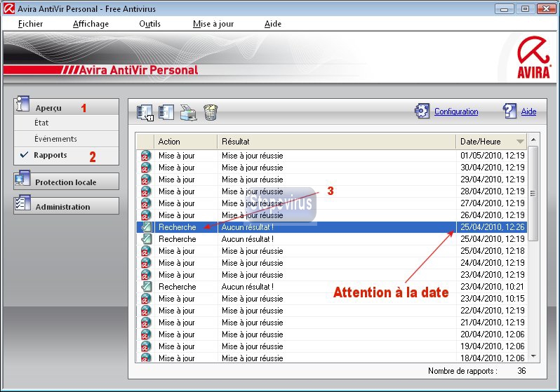This screenshot has height=392, width=560.
Task: Click update icon on 30/04/2010 row
Action: tap(146, 168)
